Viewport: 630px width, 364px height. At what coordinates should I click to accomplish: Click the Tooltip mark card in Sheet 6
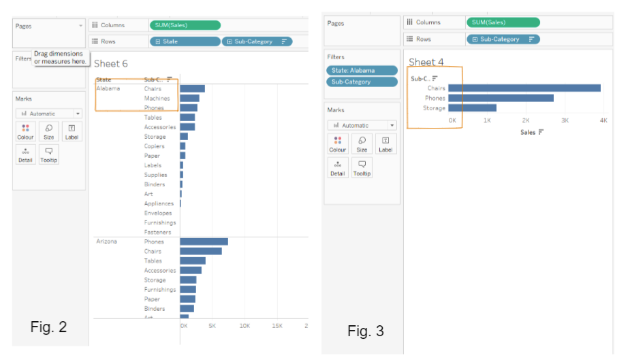pyautogui.click(x=48, y=154)
